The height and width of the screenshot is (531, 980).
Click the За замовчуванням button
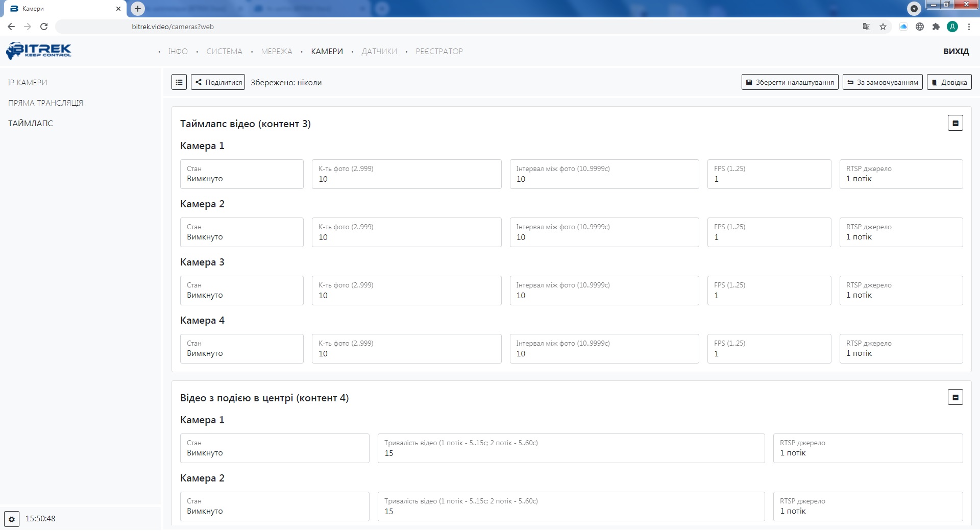(883, 82)
